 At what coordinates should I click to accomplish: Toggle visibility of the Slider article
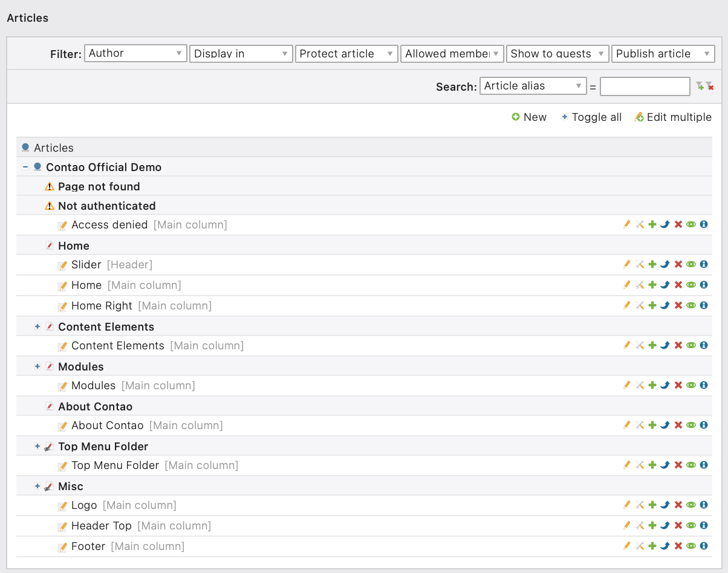coord(691,265)
